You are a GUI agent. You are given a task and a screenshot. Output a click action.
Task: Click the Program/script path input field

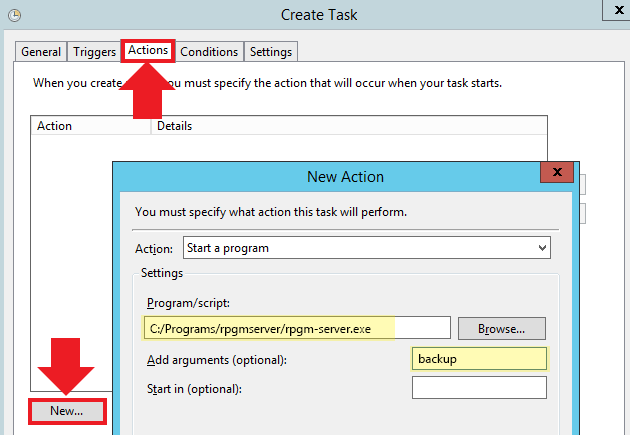(x=297, y=327)
